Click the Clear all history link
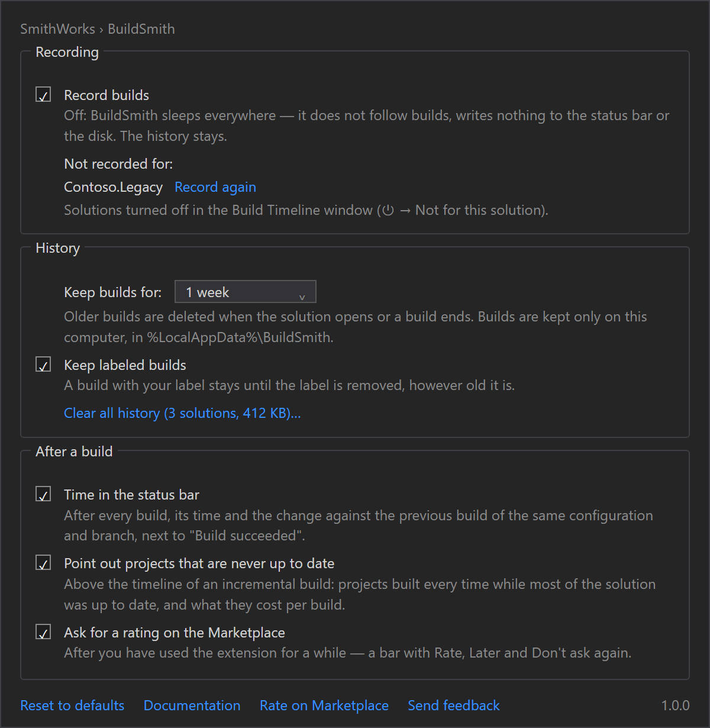This screenshot has width=710, height=728. click(x=182, y=413)
